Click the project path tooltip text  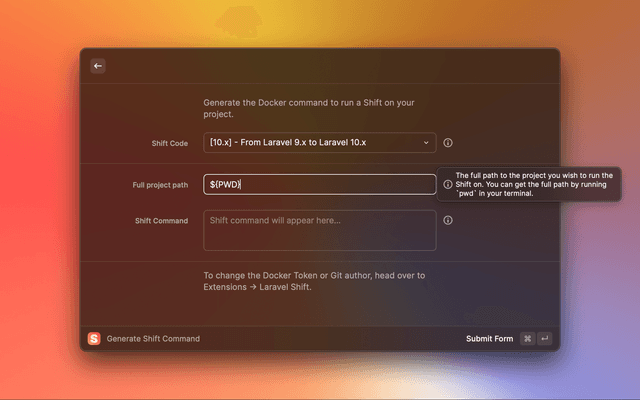(534, 184)
